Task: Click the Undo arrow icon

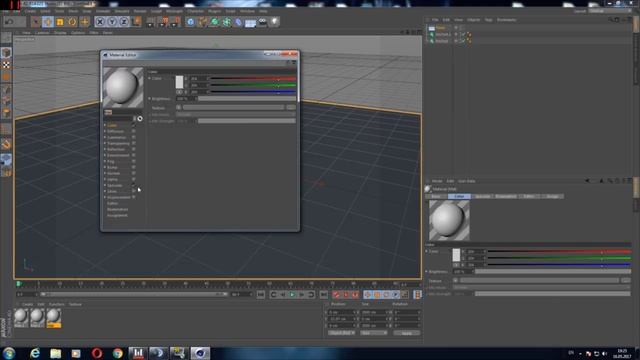Action: click(x=9, y=22)
